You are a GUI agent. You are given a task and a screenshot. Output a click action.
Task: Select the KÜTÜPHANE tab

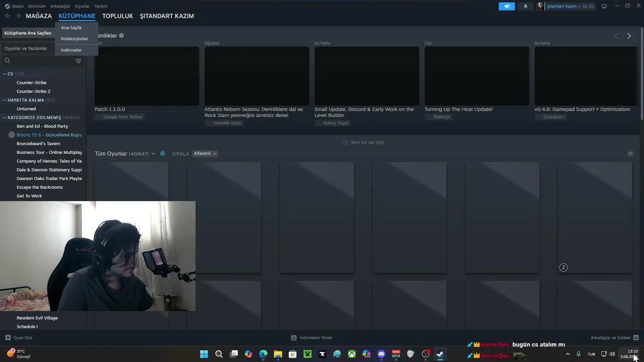point(77,16)
